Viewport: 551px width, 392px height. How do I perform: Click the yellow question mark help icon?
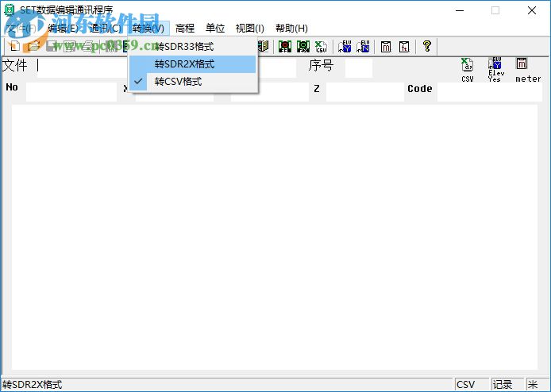(x=427, y=46)
